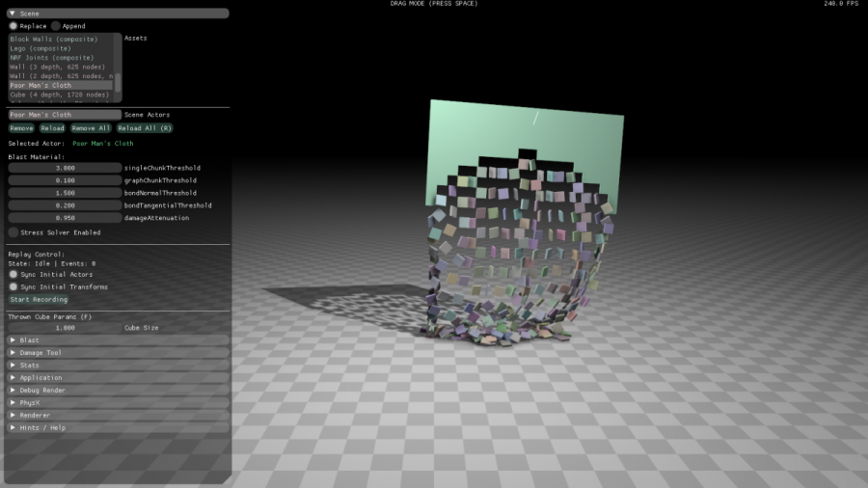This screenshot has width=868, height=488.
Task: Collapse the Scene panel header
Action: click(118, 14)
